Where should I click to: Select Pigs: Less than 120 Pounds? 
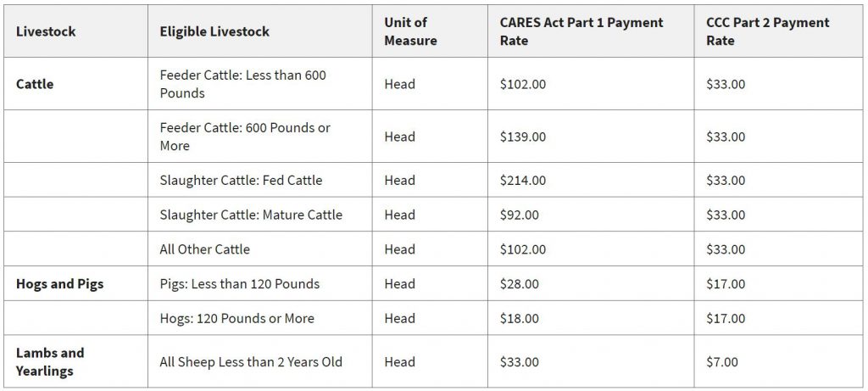[239, 284]
